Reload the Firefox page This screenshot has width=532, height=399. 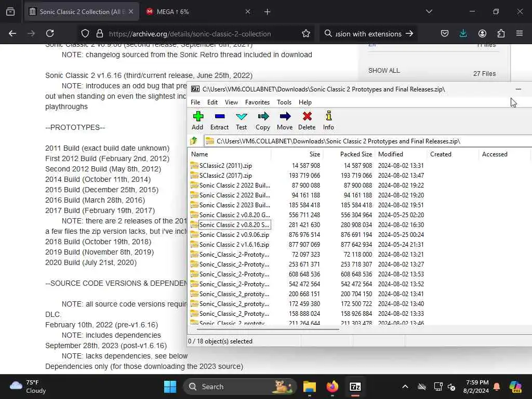click(50, 33)
